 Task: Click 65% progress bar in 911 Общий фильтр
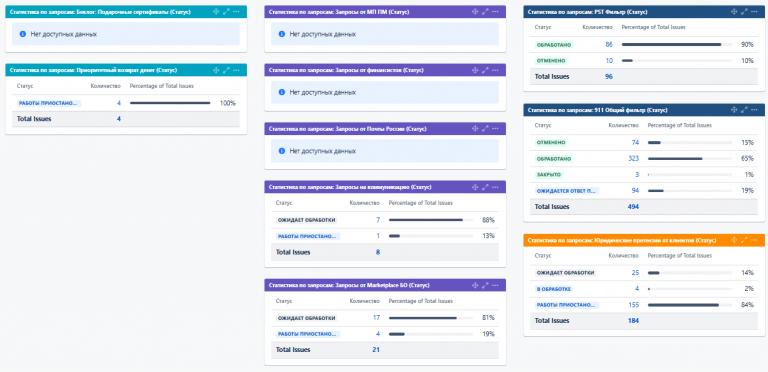click(690, 159)
